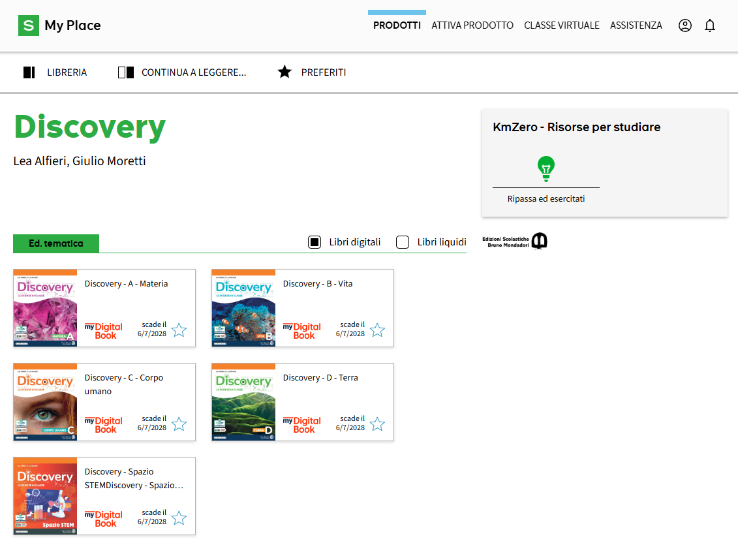Open the orange Spazio STEM cover
Screen dimensions: 738x560
coord(45,496)
